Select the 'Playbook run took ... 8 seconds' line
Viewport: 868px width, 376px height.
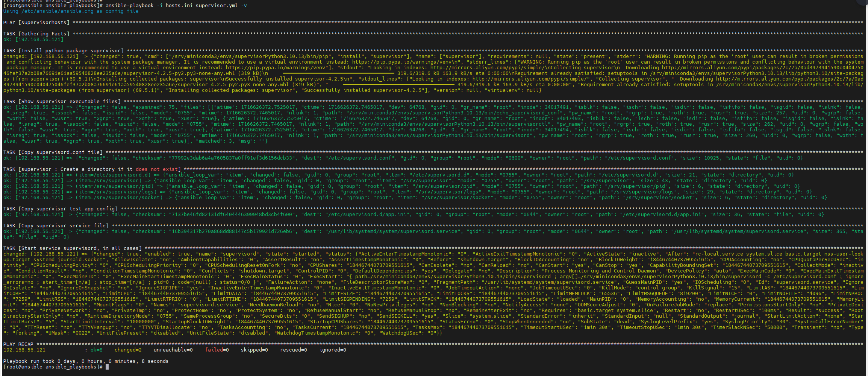(x=86, y=361)
